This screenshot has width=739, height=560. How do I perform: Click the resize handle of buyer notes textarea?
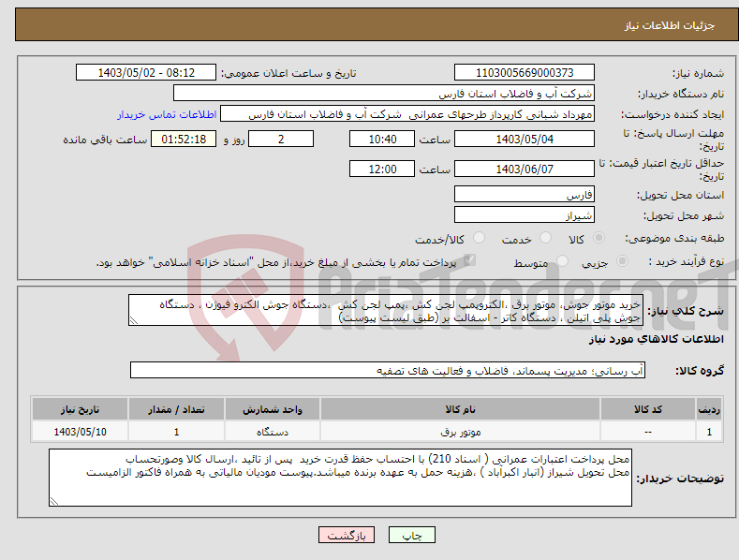pyautogui.click(x=54, y=501)
